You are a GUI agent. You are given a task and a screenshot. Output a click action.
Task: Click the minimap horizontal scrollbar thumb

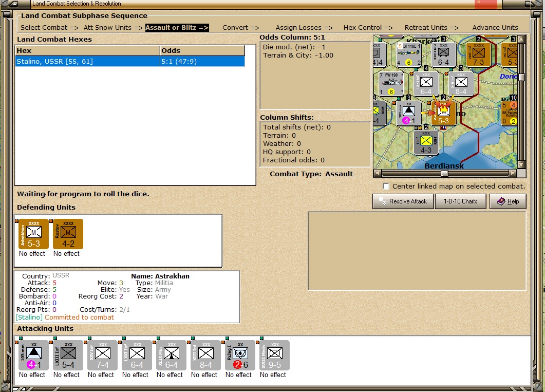444,173
